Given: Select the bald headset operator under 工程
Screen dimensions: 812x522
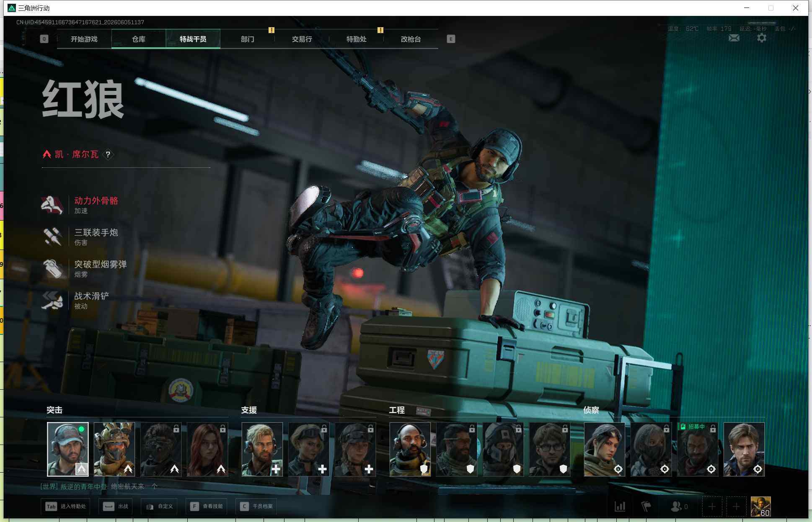Looking at the screenshot, I should click(x=410, y=449).
